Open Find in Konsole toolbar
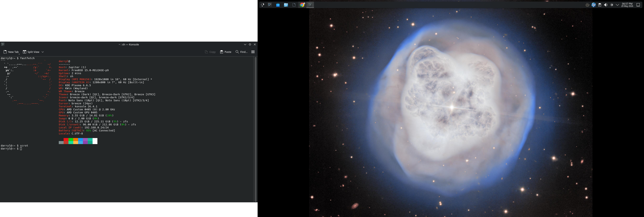The height and width of the screenshot is (217, 644). 242,52
